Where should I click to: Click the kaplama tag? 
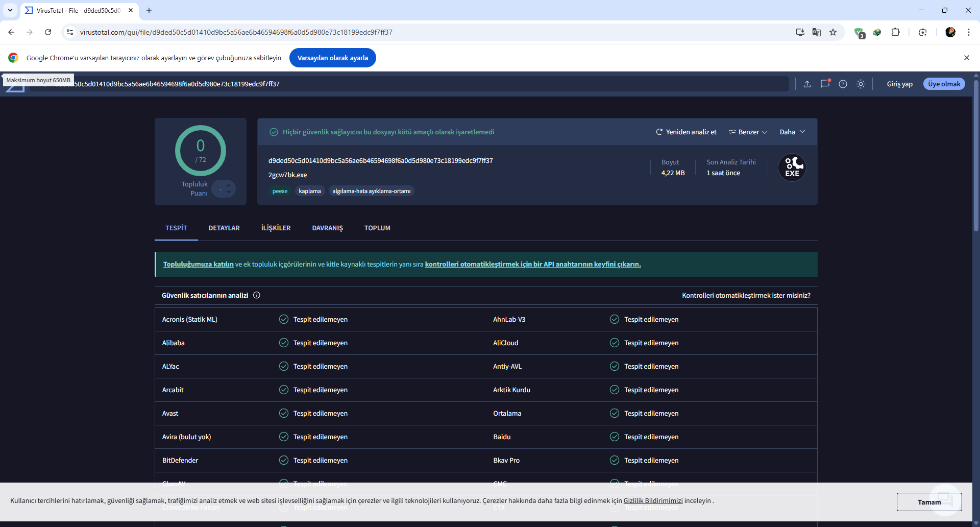click(310, 191)
